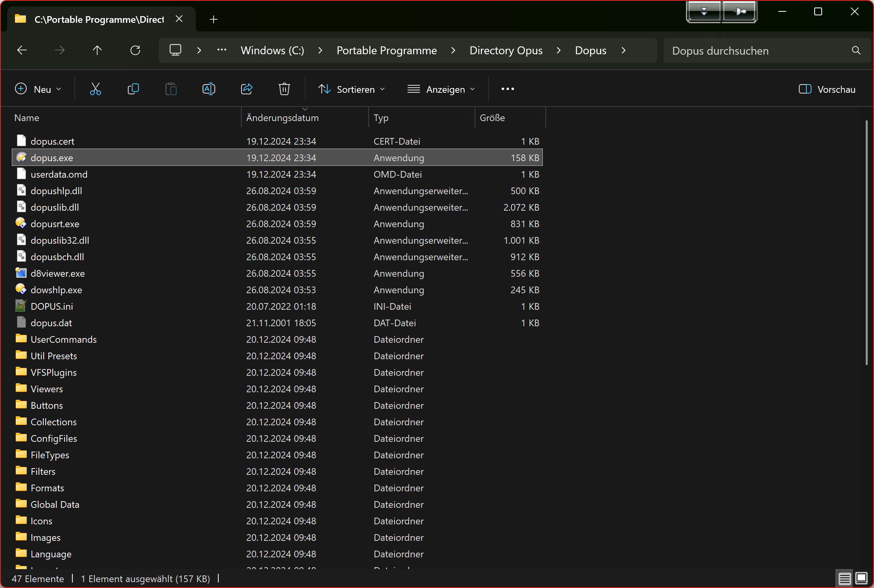
Task: Open the Anzeigen view dropdown
Action: pos(441,89)
